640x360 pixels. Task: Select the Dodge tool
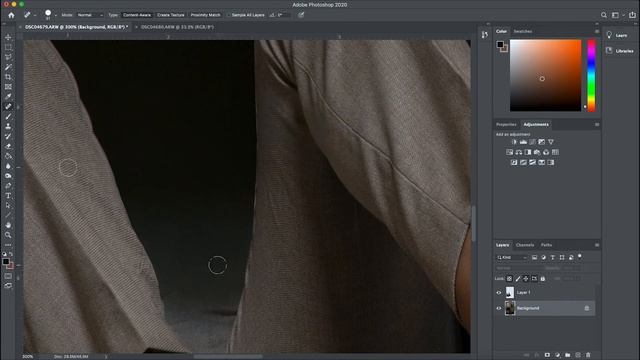pos(8,176)
